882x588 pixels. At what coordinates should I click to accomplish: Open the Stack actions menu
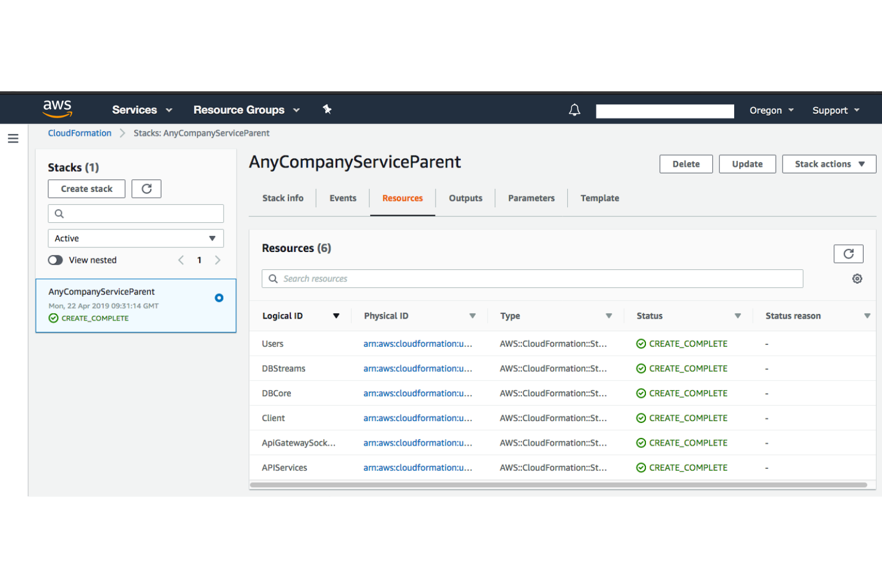click(828, 164)
